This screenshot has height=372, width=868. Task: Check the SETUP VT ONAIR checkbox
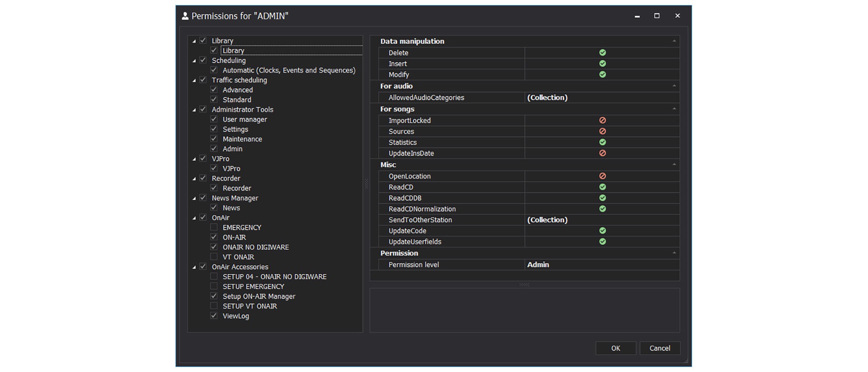point(214,306)
